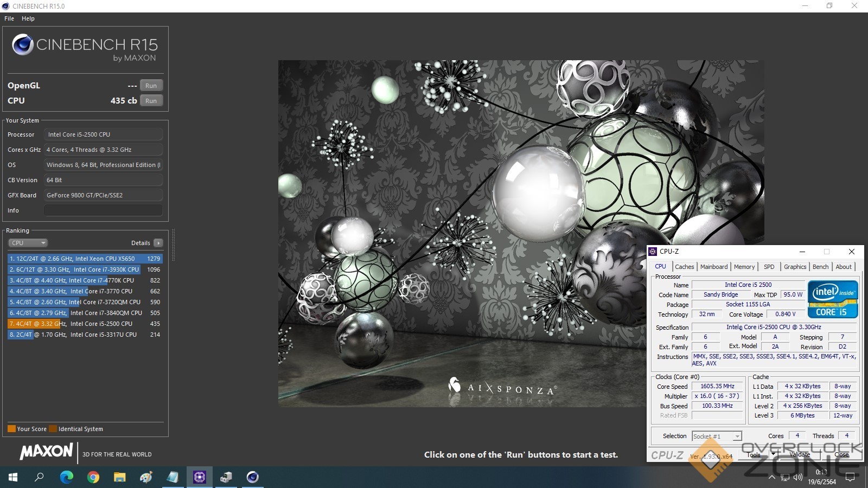Viewport: 868px width, 488px height.
Task: Click the empty Info text field
Action: tap(103, 210)
